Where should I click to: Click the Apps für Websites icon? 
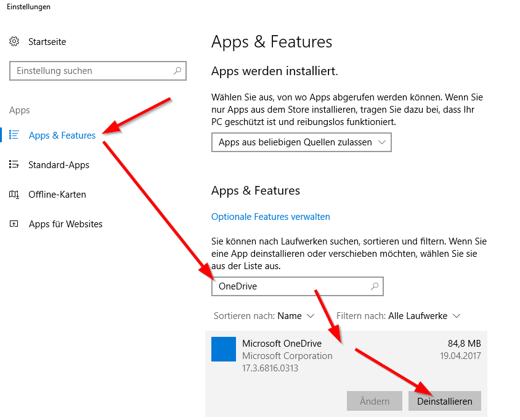point(14,224)
